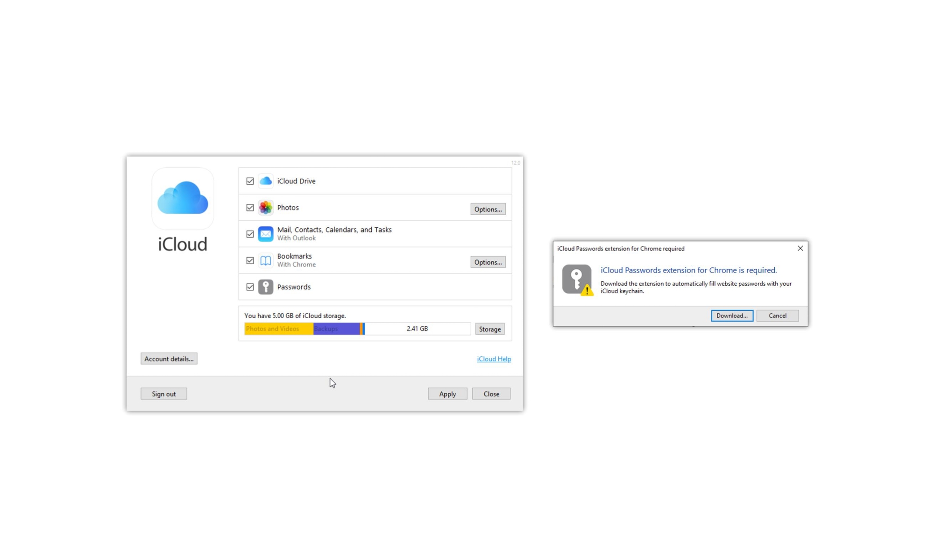
Task: Click the Photos flower icon
Action: [x=265, y=208]
